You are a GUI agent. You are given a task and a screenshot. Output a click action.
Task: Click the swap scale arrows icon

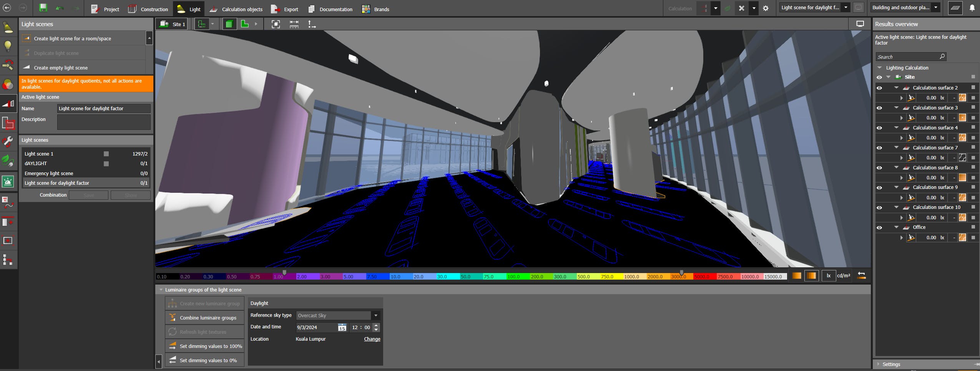pos(861,276)
